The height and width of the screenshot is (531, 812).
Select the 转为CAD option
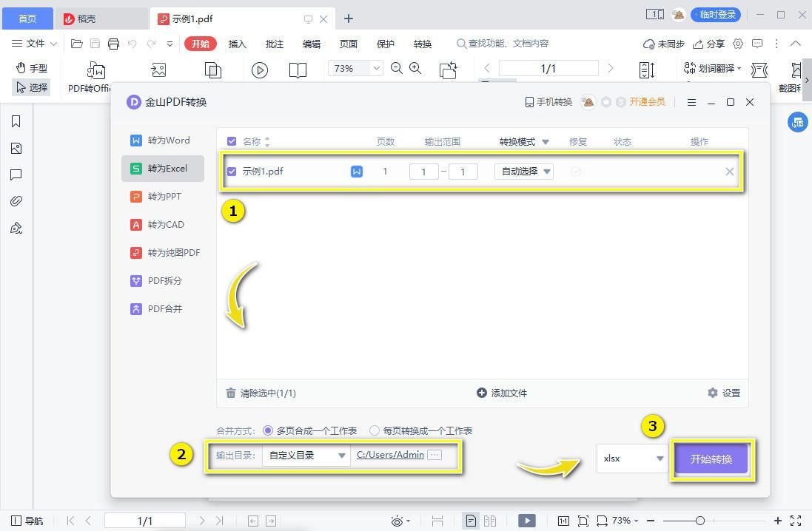(163, 224)
